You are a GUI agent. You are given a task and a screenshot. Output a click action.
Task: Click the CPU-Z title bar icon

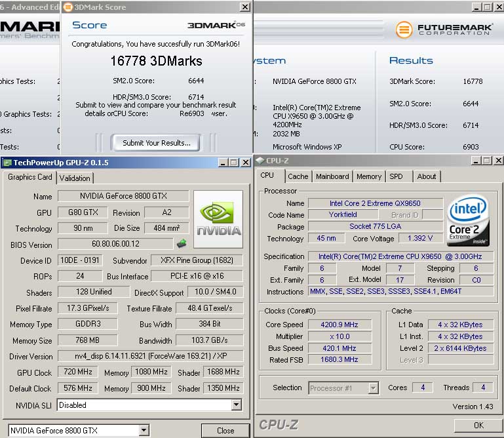coord(260,161)
